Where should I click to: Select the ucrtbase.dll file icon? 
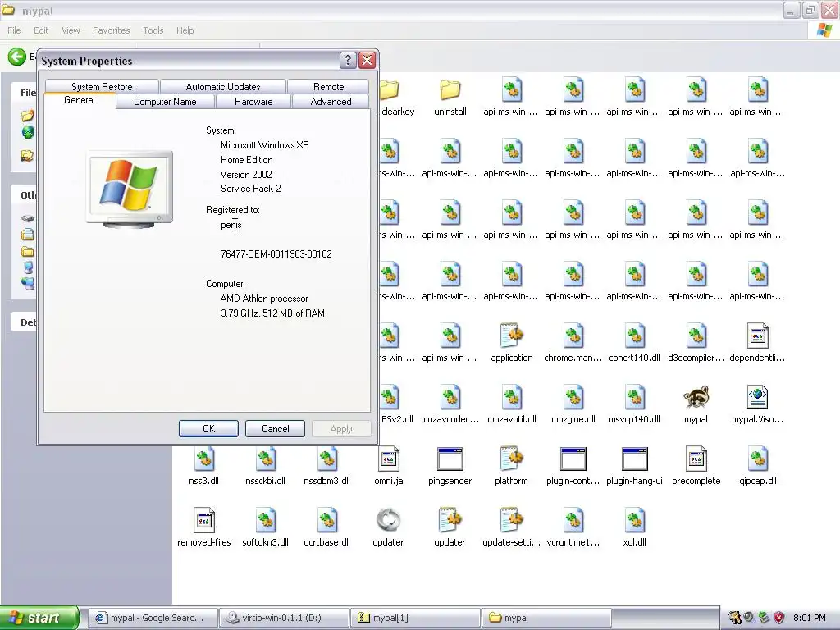tap(326, 520)
